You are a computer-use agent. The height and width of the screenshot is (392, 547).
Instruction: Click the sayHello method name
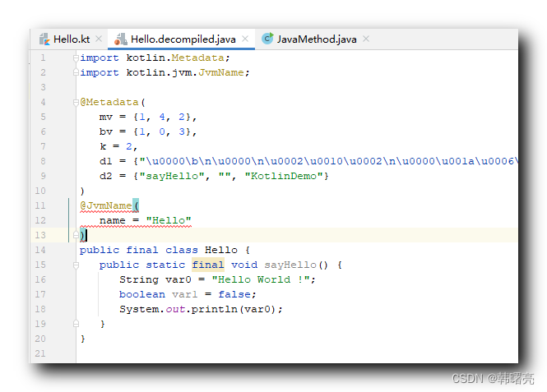click(290, 265)
